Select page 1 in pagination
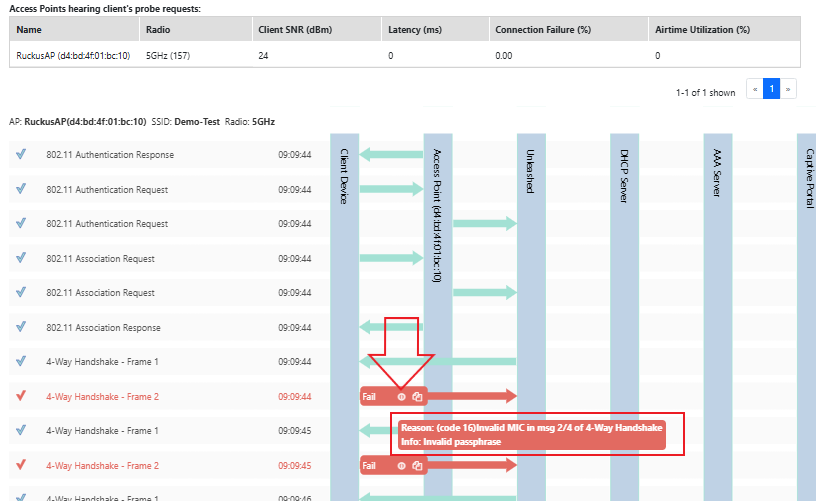 pos(771,89)
